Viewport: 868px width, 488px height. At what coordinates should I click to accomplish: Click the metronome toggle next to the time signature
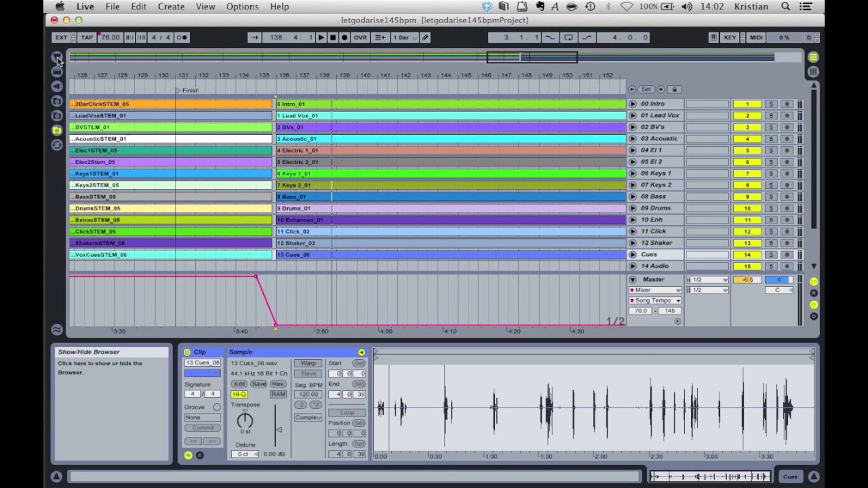[x=182, y=38]
